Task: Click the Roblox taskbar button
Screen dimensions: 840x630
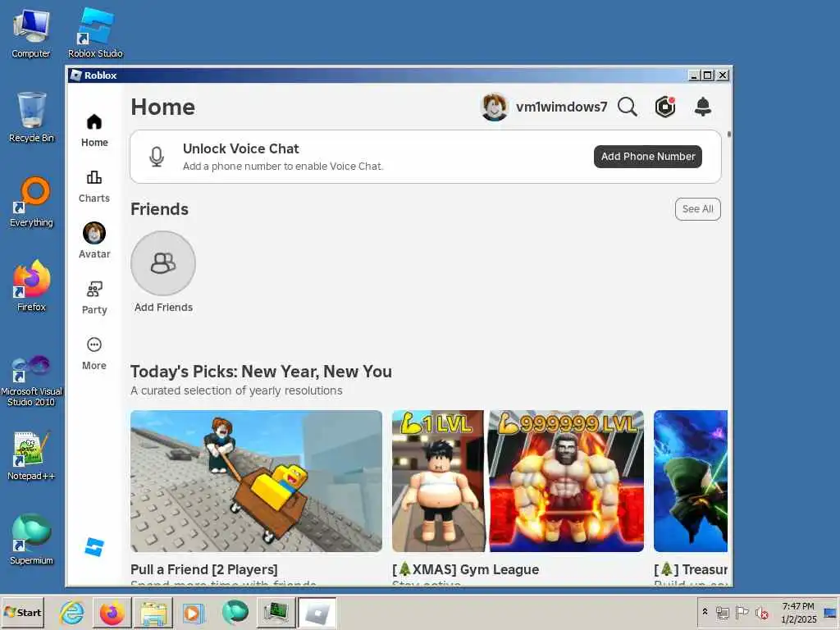Action: (317, 613)
